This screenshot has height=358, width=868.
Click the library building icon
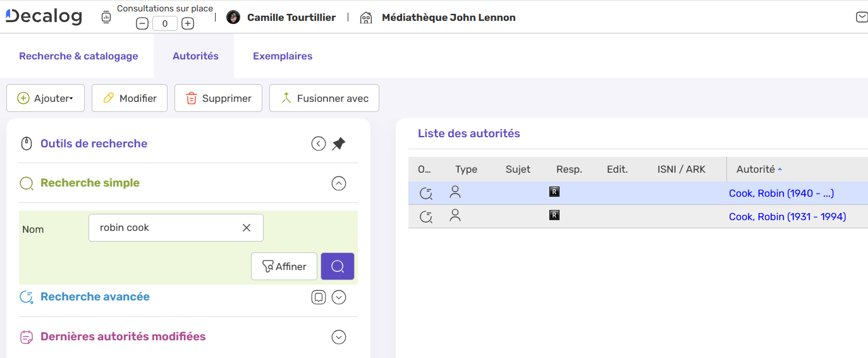[366, 18]
